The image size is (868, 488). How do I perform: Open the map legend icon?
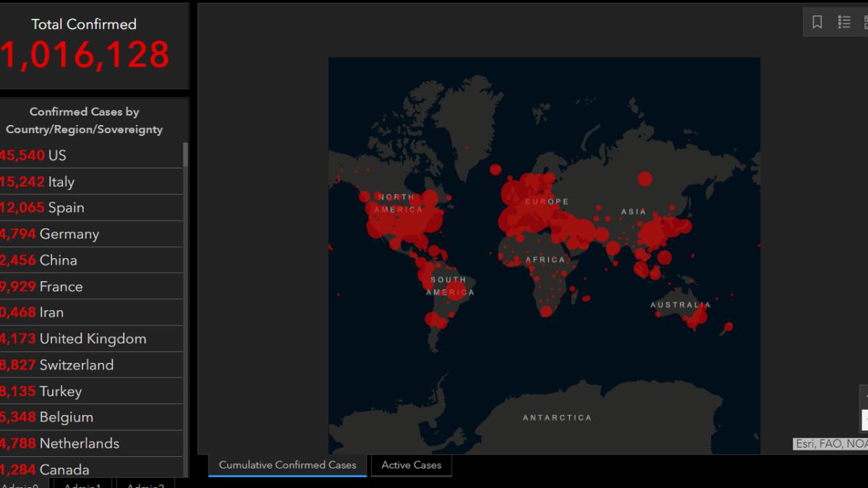(x=843, y=22)
